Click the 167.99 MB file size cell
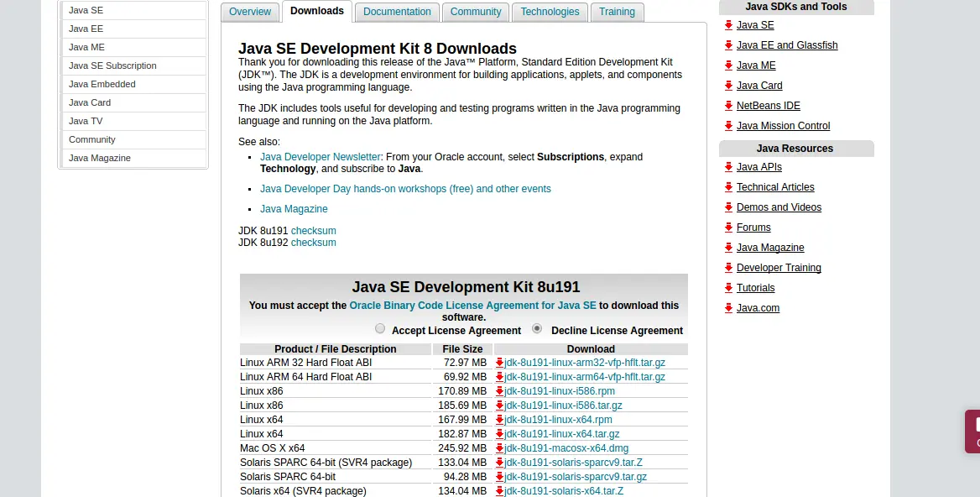 point(462,420)
